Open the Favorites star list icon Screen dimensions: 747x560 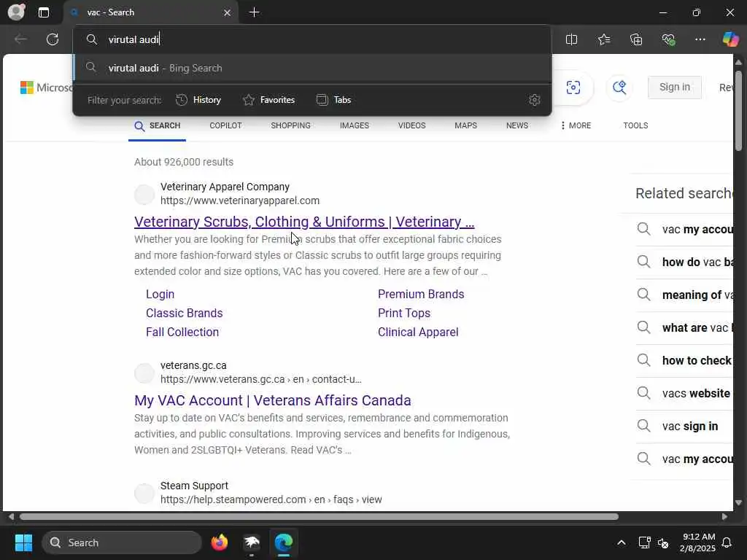(604, 39)
